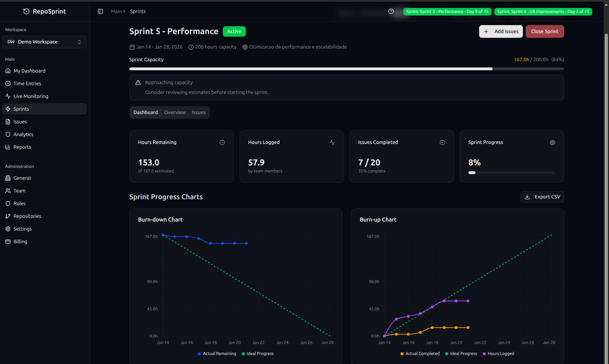Switch to the Overview tab
The height and width of the screenshot is (364, 609).
[175, 112]
